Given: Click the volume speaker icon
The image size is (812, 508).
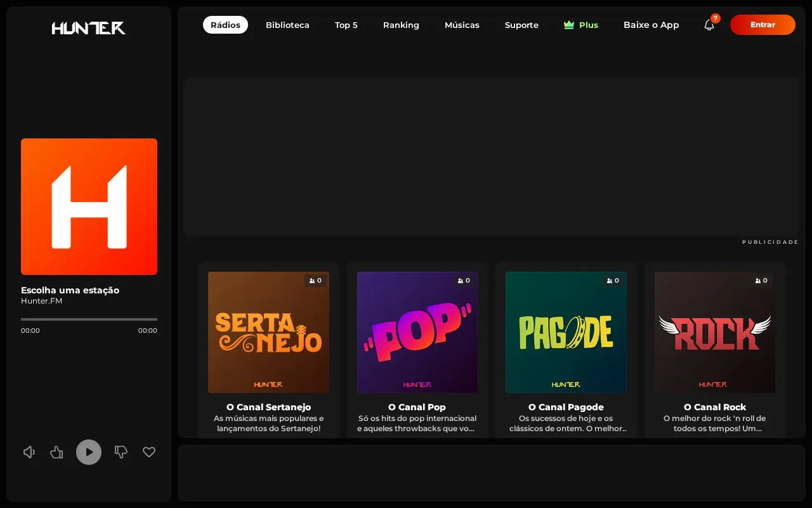Looking at the screenshot, I should pos(29,452).
